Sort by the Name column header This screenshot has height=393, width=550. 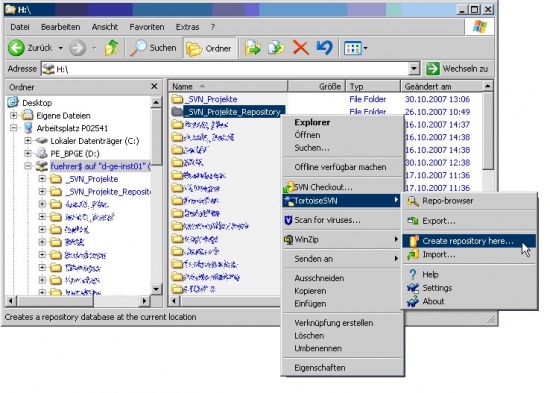coord(228,86)
